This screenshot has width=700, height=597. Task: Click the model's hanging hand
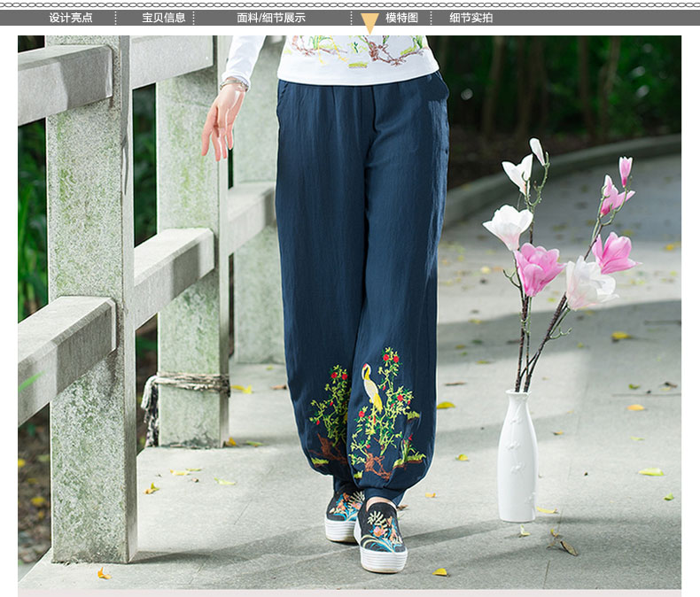221,120
